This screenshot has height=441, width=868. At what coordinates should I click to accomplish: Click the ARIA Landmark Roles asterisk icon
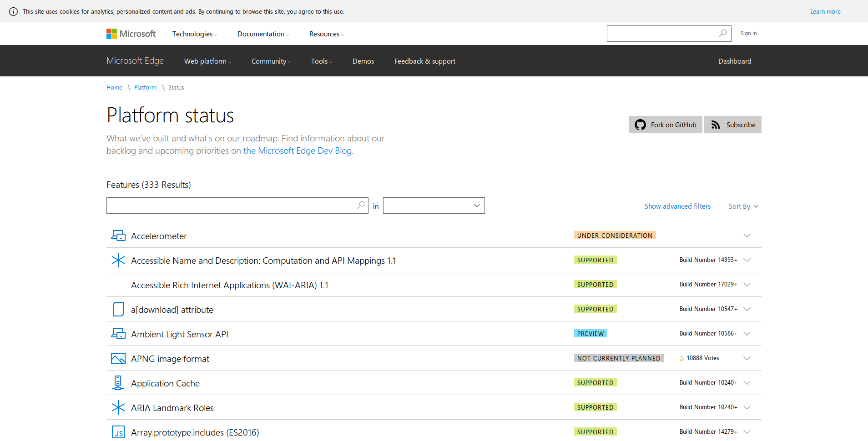[x=118, y=407]
